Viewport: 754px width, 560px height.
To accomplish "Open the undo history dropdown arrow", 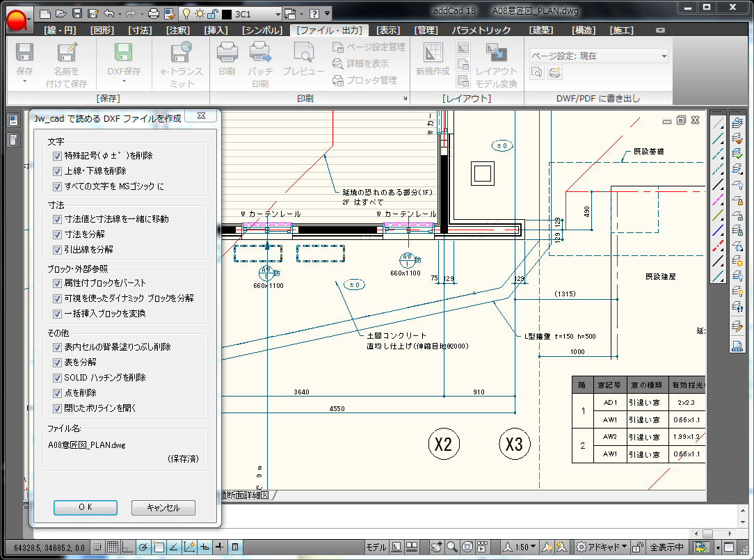I will point(120,14).
